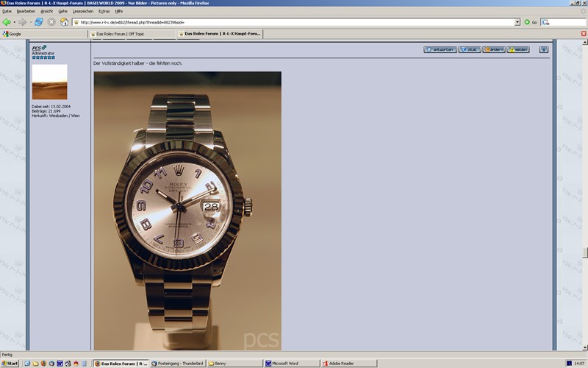The image size is (588, 368).
Task: Open the Back button history dropdown arrow
Action: click(x=15, y=22)
